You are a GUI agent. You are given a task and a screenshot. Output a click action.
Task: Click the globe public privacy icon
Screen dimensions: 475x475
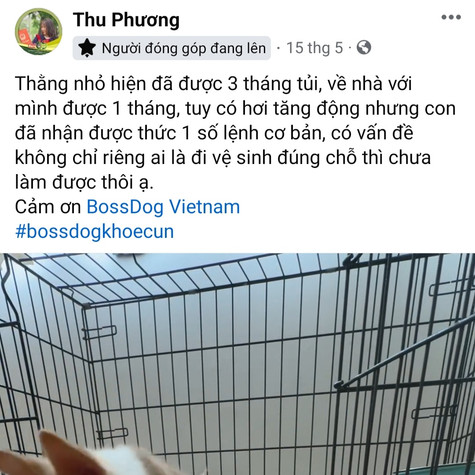click(364, 47)
